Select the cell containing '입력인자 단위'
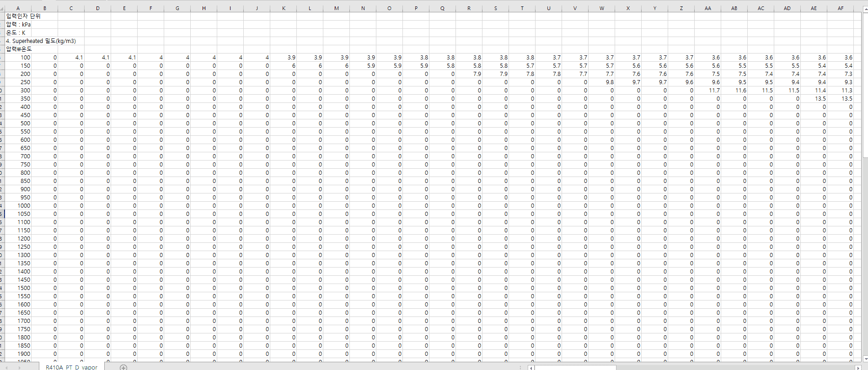 (18, 16)
